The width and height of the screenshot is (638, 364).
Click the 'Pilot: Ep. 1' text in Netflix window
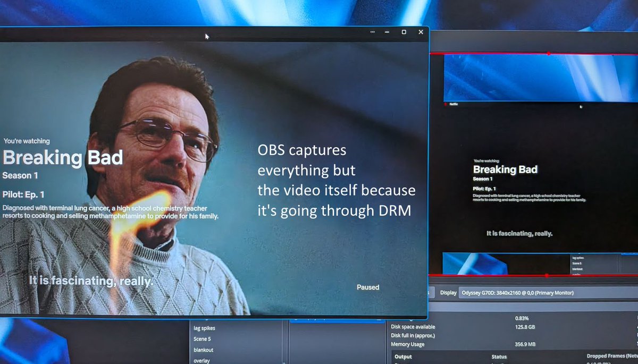point(23,194)
